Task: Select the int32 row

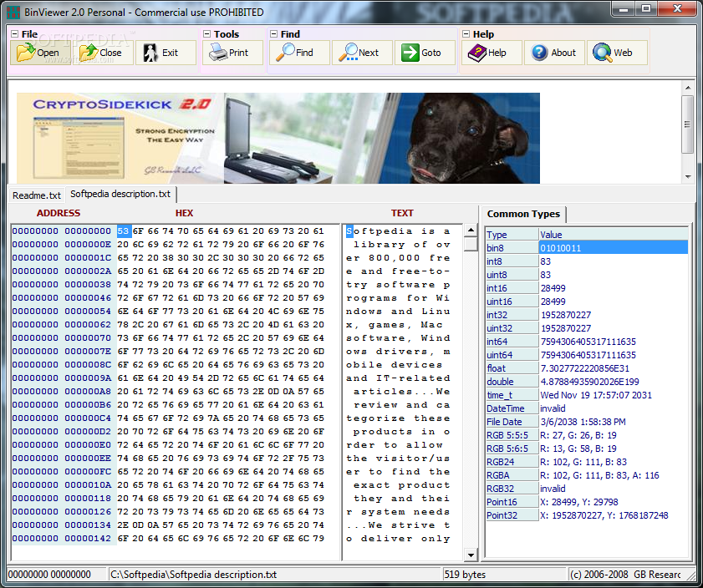Action: (587, 315)
